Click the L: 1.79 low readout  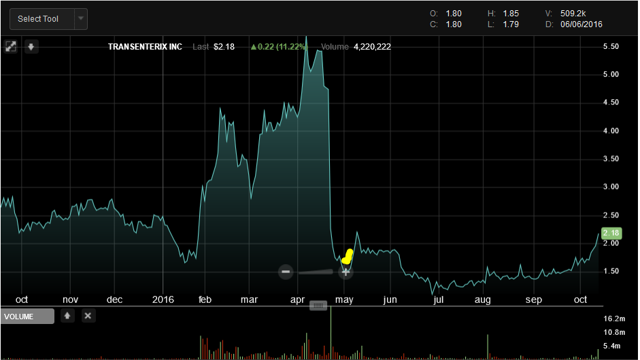[x=503, y=24]
